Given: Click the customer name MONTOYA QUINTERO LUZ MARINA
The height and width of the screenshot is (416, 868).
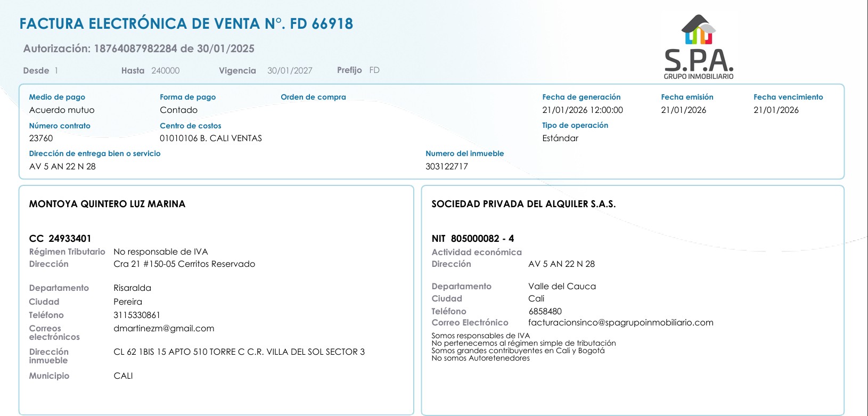Looking at the screenshot, I should point(107,204).
